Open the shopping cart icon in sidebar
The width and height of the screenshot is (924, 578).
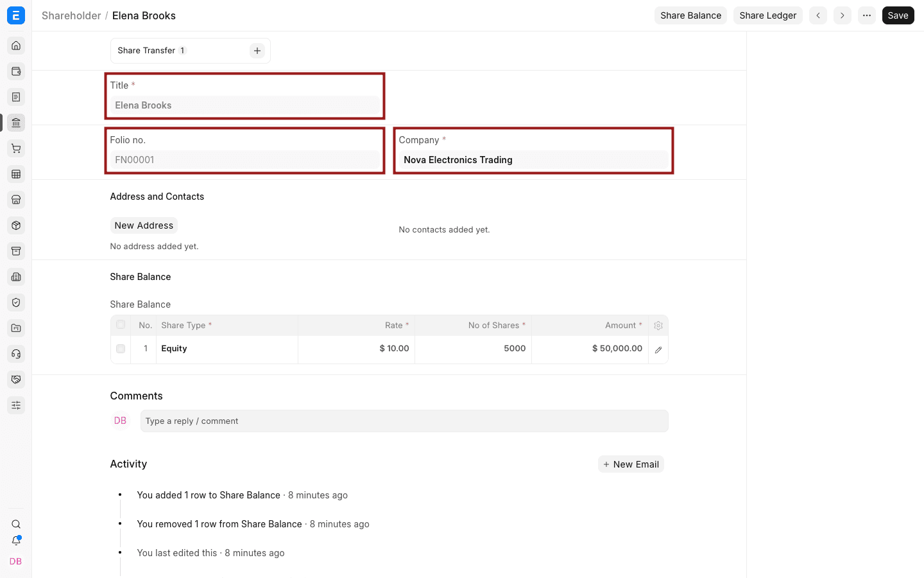tap(16, 148)
